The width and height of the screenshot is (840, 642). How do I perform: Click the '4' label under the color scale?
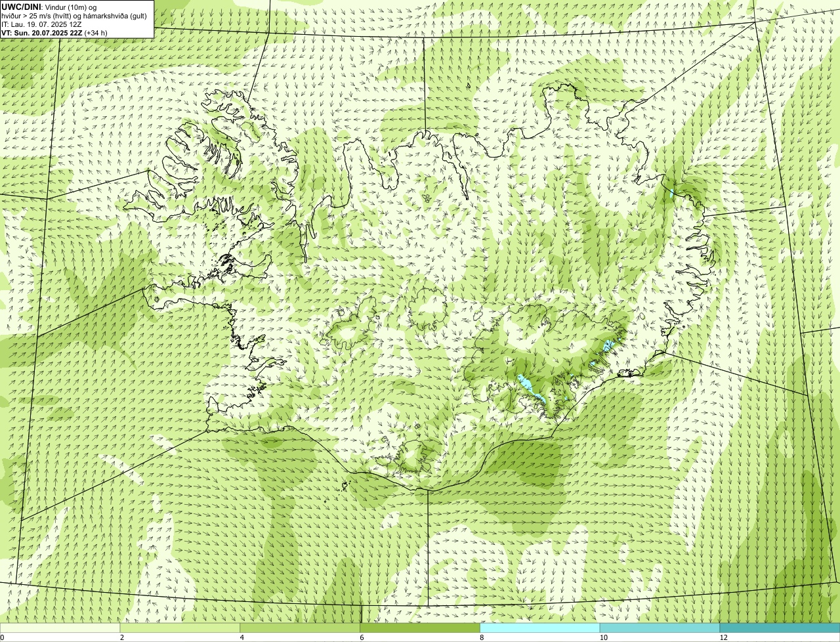coord(242,637)
